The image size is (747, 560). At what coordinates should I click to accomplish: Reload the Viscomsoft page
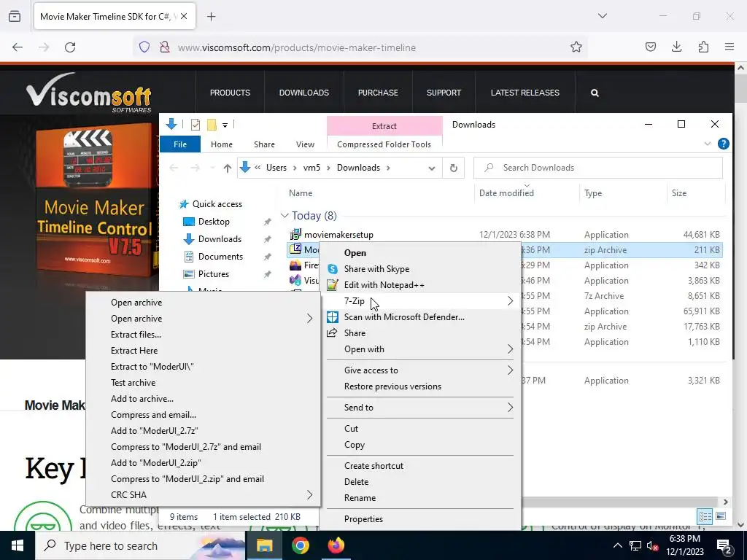point(70,47)
